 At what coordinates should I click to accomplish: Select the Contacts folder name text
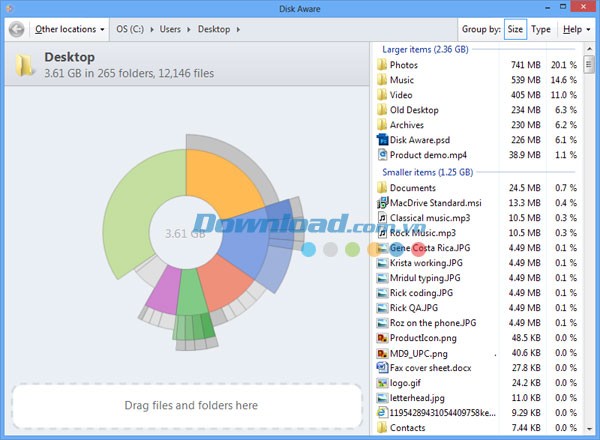click(407, 427)
